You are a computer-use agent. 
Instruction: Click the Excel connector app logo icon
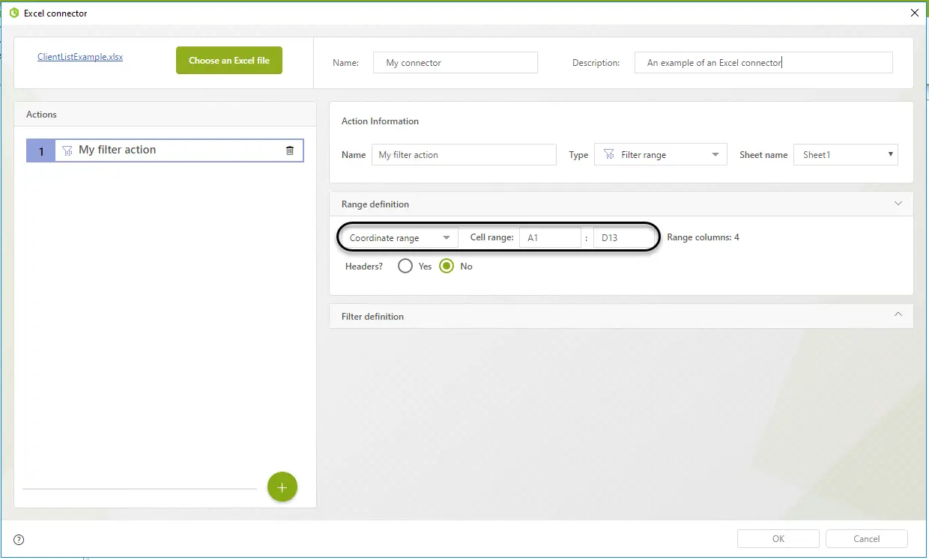[14, 13]
